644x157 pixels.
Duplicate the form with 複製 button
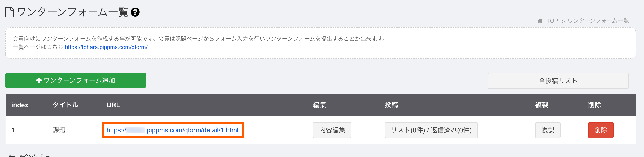pyautogui.click(x=548, y=130)
